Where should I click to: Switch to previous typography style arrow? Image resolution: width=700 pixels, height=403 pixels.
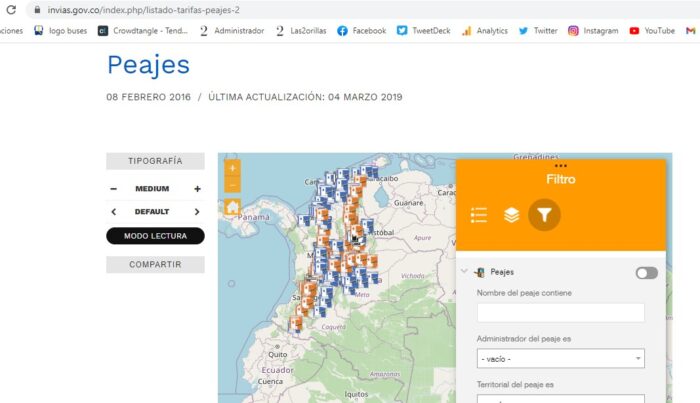113,212
